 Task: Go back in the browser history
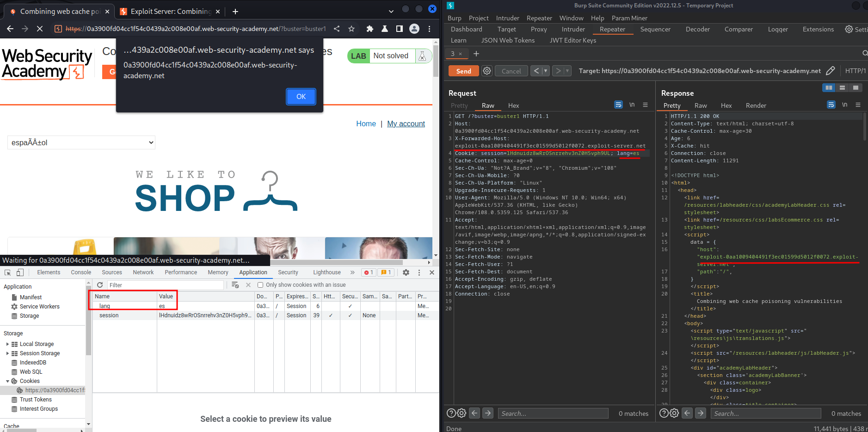pos(10,29)
